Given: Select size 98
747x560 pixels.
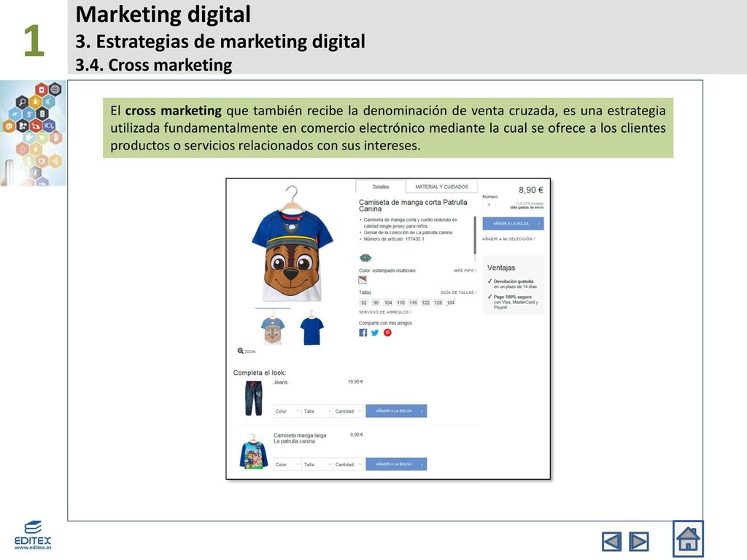Looking at the screenshot, I should [376, 303].
